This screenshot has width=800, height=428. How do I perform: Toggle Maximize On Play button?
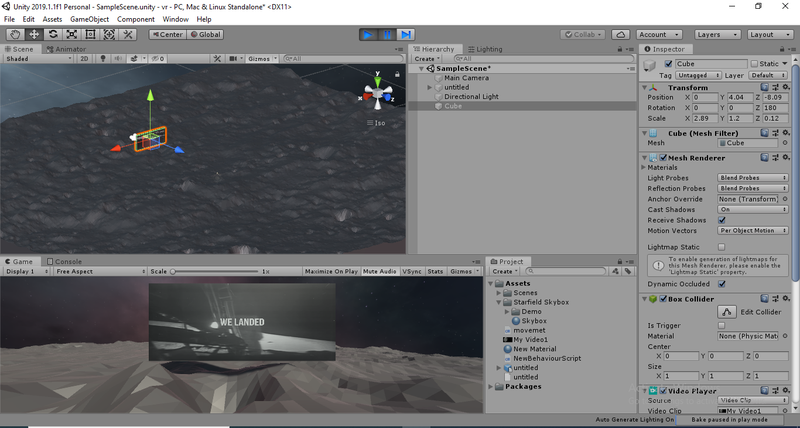coord(331,271)
